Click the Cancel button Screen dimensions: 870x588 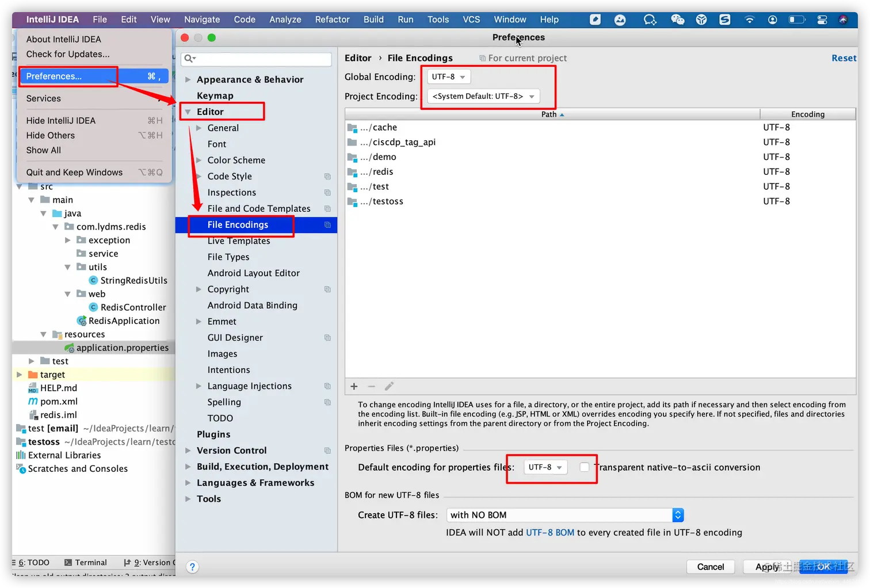pos(711,567)
